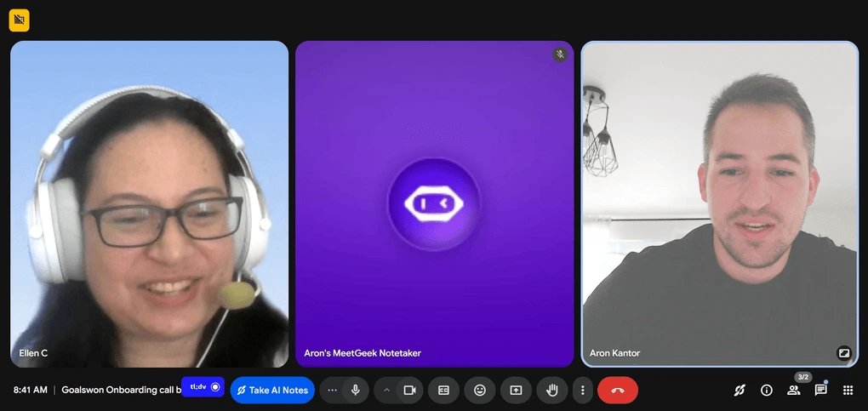Viewport: 868px width, 411px height.
Task: Select Ellen C's video tile
Action: click(x=150, y=204)
